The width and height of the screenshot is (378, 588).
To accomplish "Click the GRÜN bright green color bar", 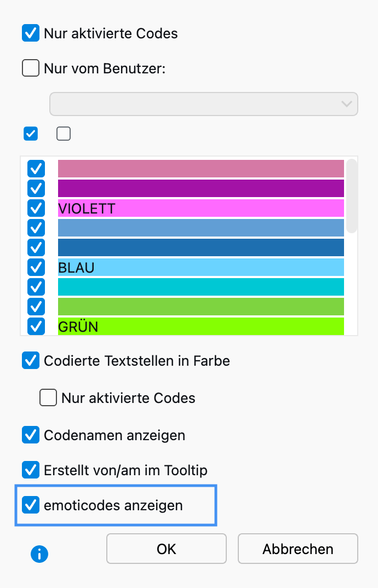I will coord(201,326).
